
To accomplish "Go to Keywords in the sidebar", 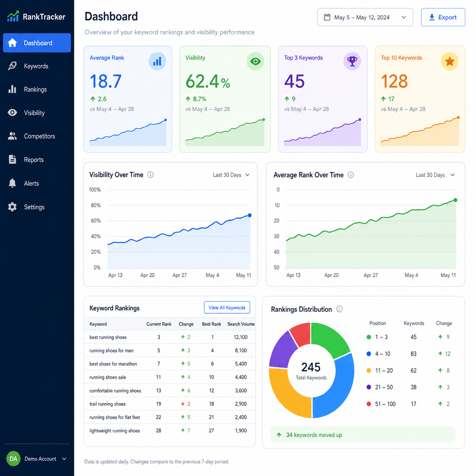I will point(37,66).
